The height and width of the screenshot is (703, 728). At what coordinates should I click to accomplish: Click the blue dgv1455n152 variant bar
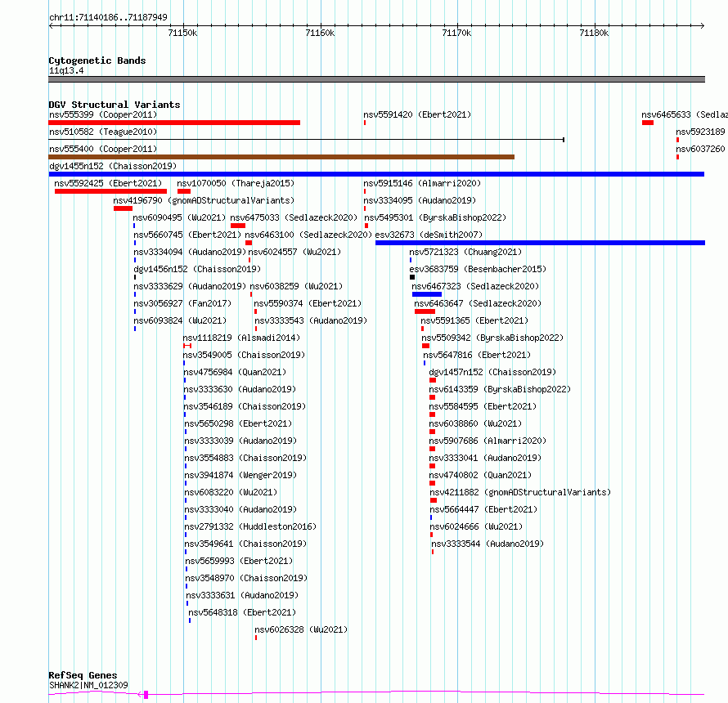click(x=376, y=174)
